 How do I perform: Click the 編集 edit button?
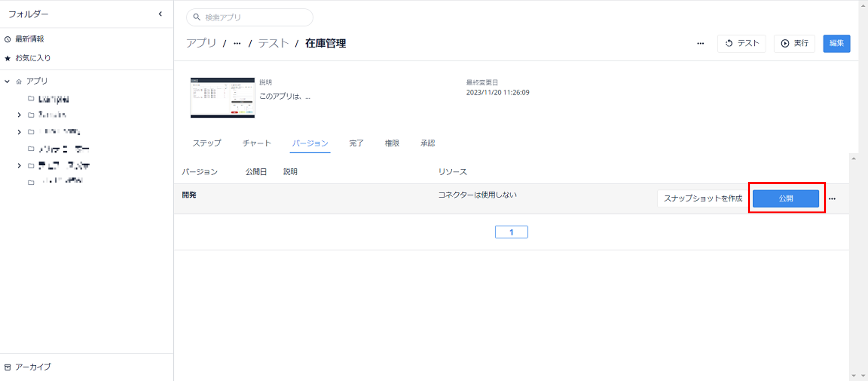pos(836,44)
